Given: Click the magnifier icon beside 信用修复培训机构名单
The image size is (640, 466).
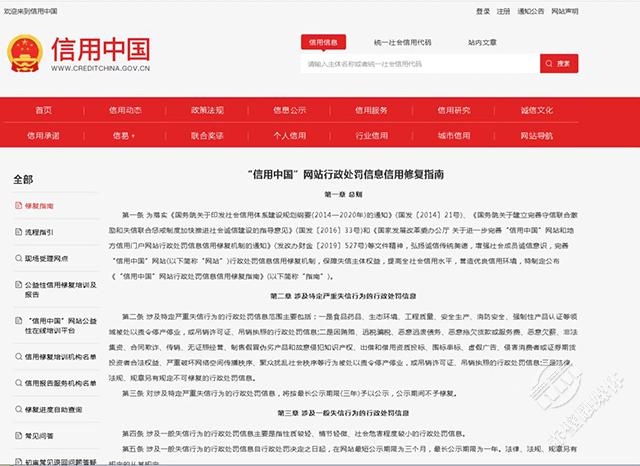Looking at the screenshot, I should click(18, 356).
